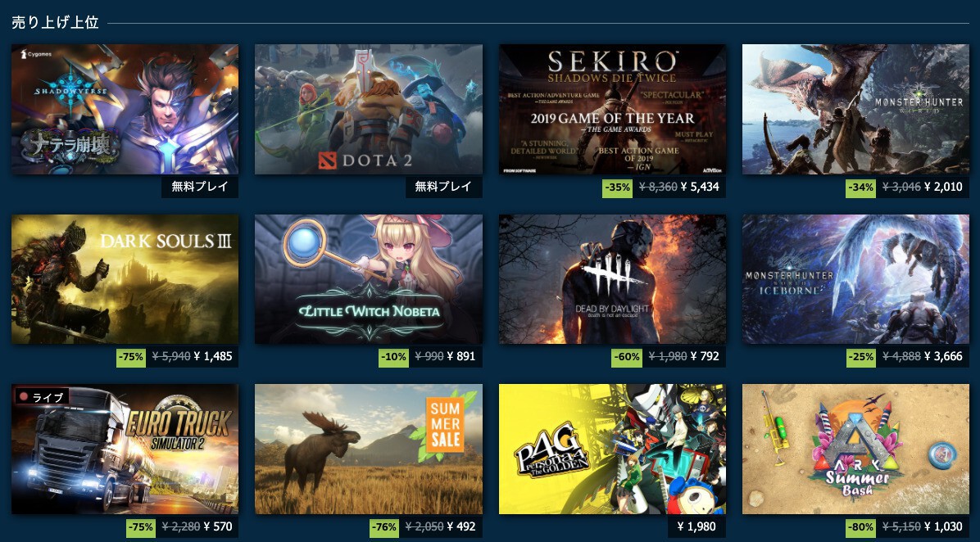Open the Shadowverse game capsule
980x542 pixels.
pos(125,109)
